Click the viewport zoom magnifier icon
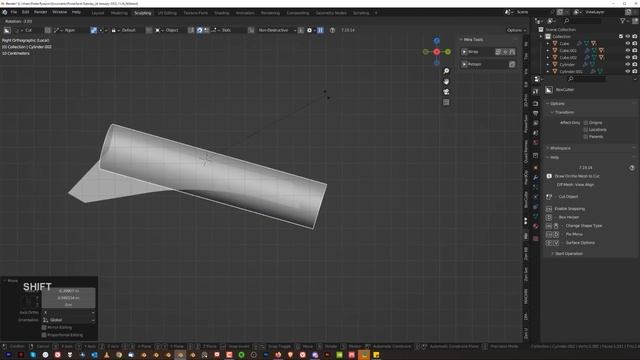This screenshot has height=360, width=640. point(446,71)
